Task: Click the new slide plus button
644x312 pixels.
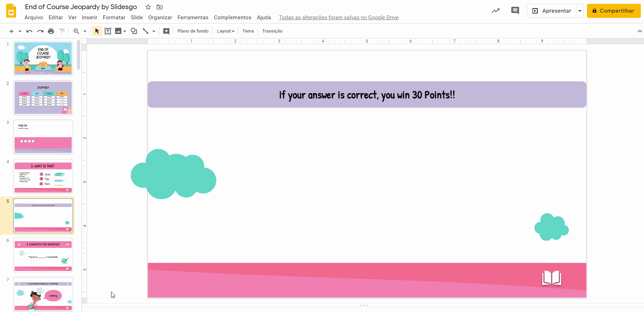Action: (11, 31)
